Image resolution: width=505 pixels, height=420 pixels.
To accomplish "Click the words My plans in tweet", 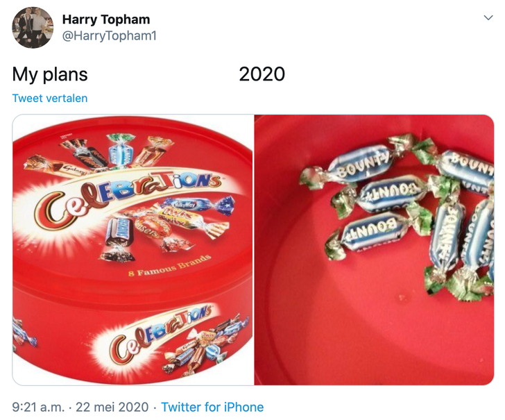I will pos(50,74).
